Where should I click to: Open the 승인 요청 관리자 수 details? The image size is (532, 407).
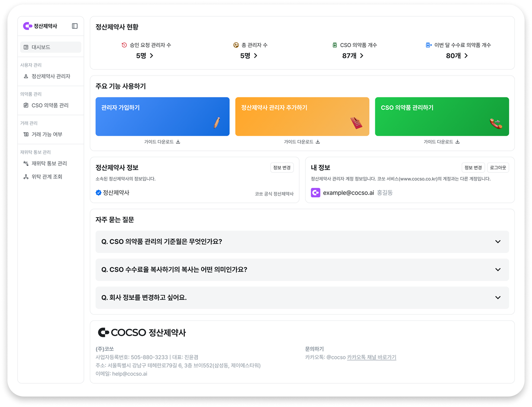click(145, 55)
